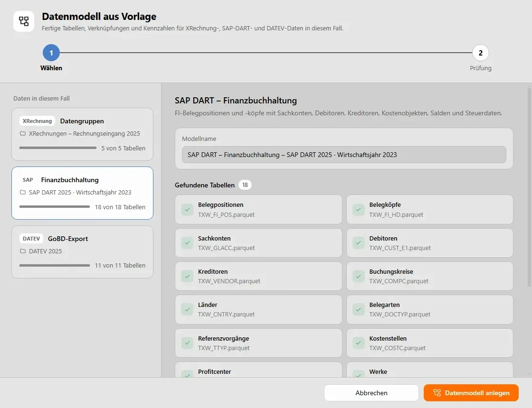
Task: Select the SAP Finanzbuchhaltung card
Action: (83, 193)
